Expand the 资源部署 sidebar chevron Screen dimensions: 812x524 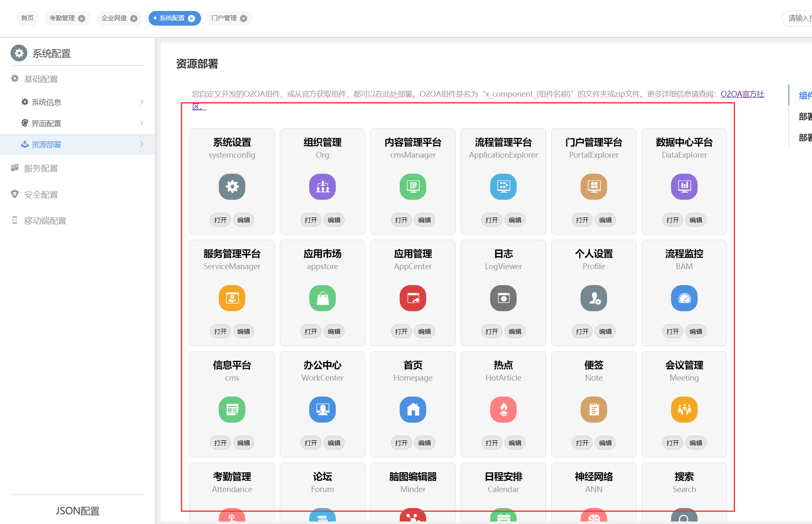(x=141, y=144)
